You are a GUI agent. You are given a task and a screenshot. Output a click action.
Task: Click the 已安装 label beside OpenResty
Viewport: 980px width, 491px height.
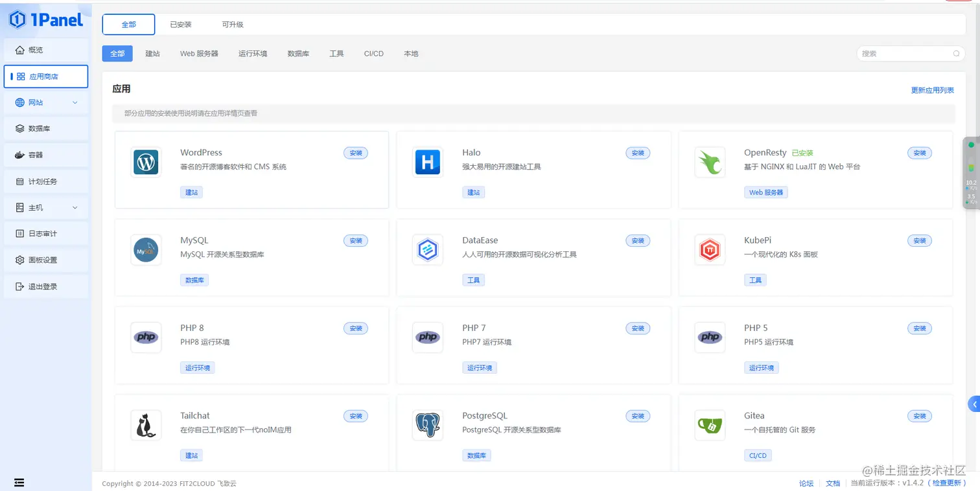tap(802, 154)
